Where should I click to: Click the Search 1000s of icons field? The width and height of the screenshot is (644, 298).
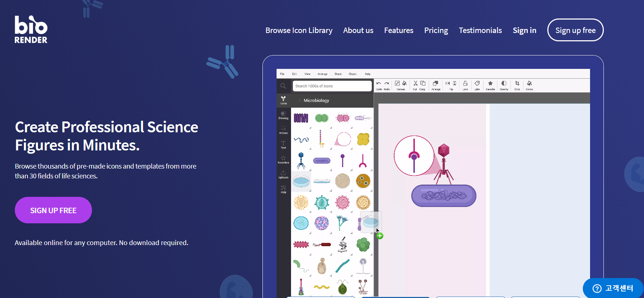(x=332, y=86)
